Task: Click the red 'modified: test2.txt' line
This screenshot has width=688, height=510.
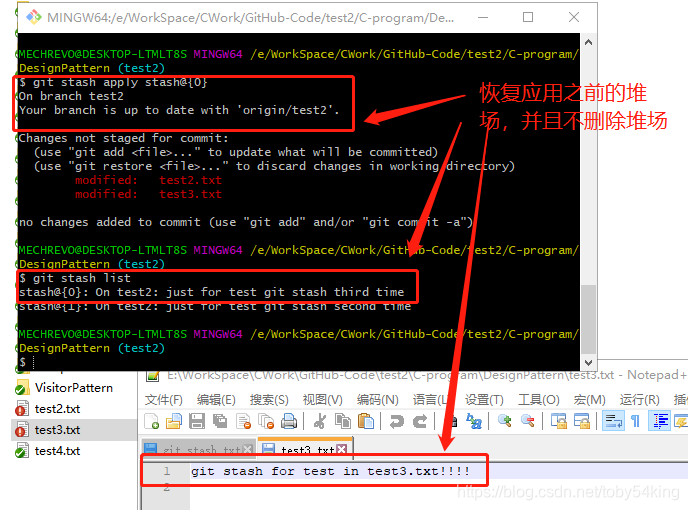Action: [x=148, y=180]
